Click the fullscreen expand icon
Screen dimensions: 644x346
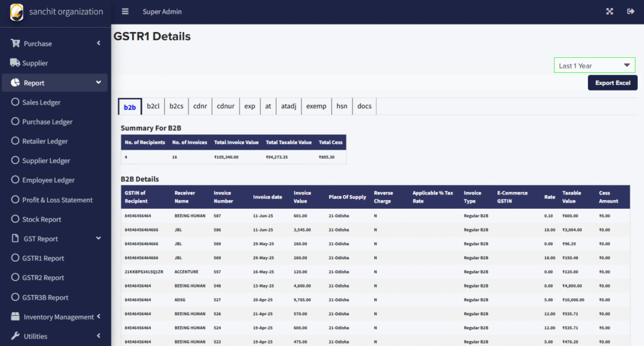(x=609, y=11)
